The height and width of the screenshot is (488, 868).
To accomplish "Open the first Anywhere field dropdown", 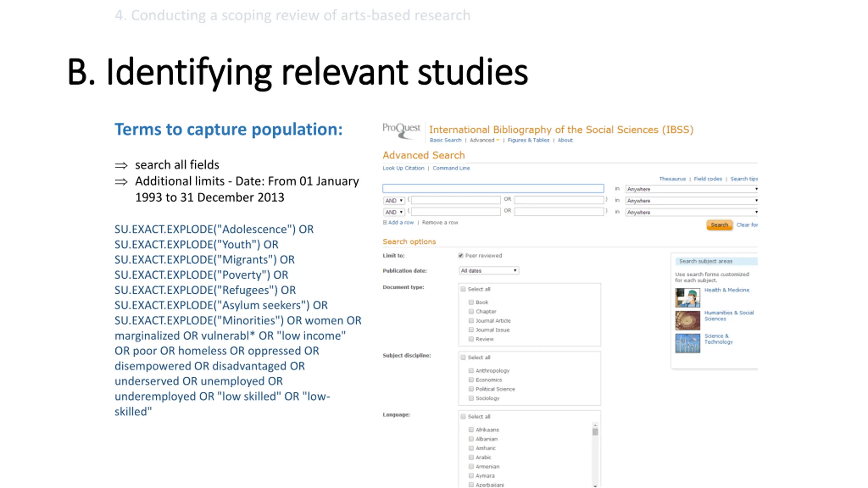I will (691, 189).
